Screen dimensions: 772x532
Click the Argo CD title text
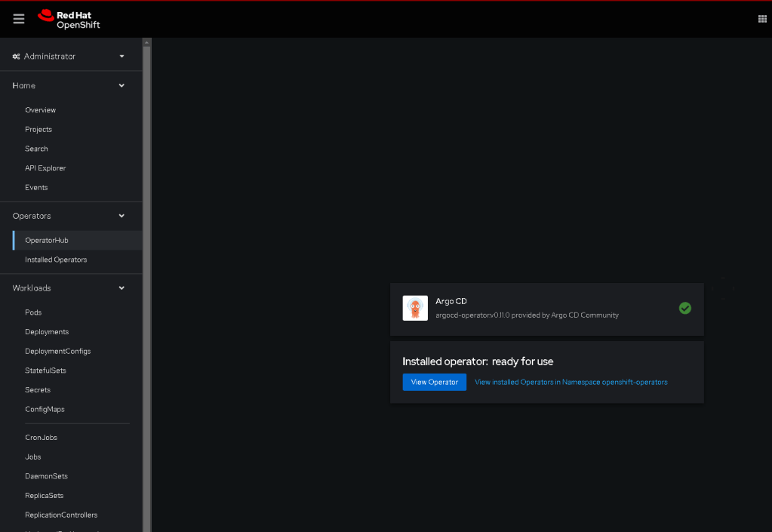coord(451,301)
